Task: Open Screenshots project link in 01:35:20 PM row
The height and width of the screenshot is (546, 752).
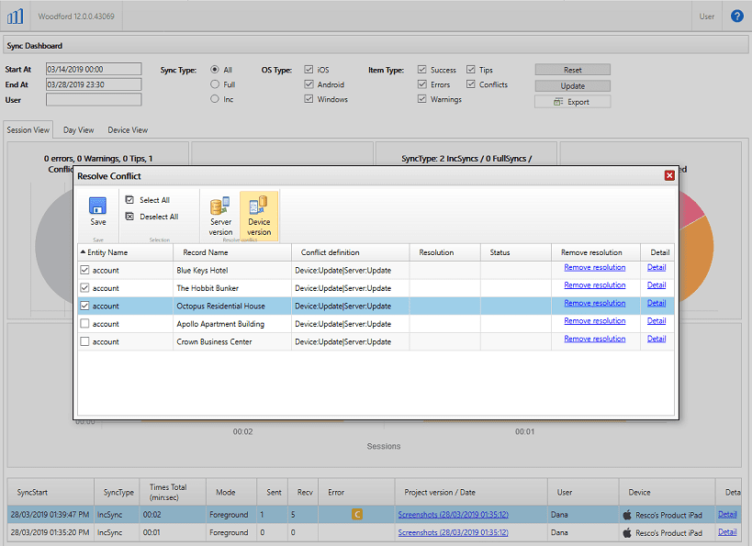Action: point(453,533)
